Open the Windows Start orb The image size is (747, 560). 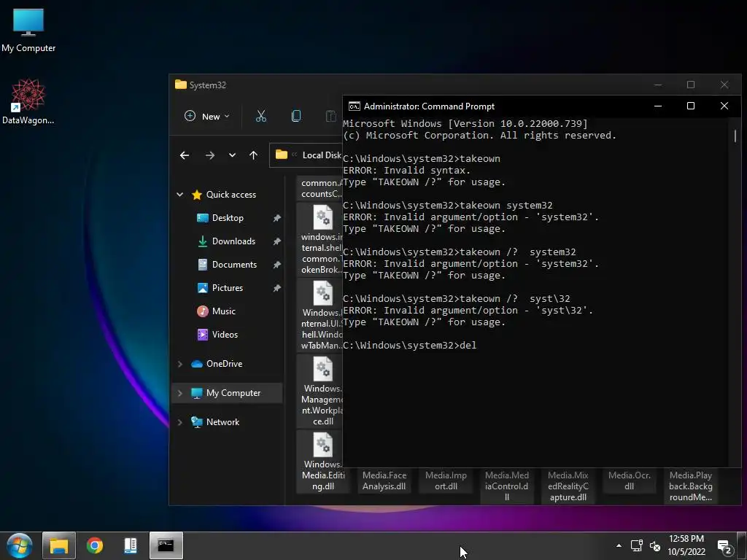click(20, 545)
